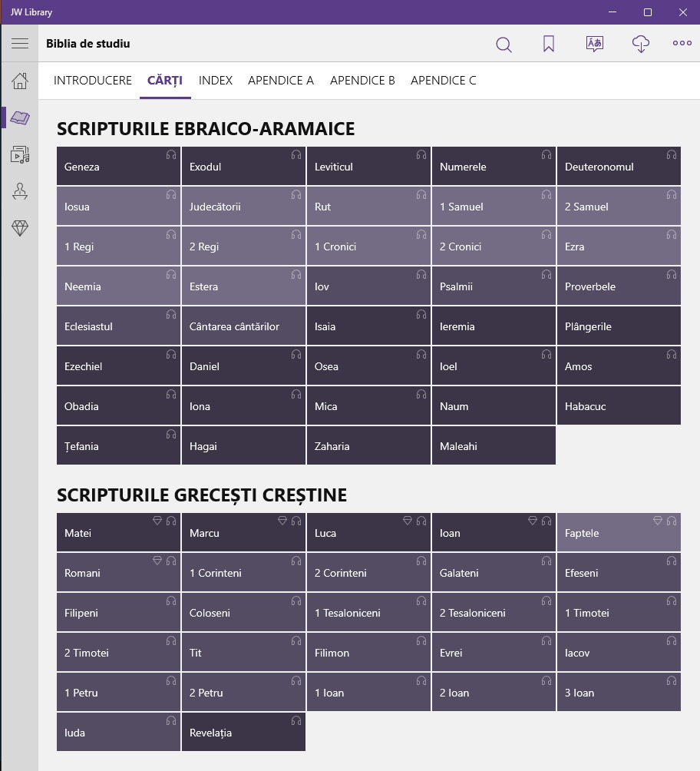Viewport: 700px width, 771px height.
Task: Open the Isaia book tile
Action: (x=368, y=327)
